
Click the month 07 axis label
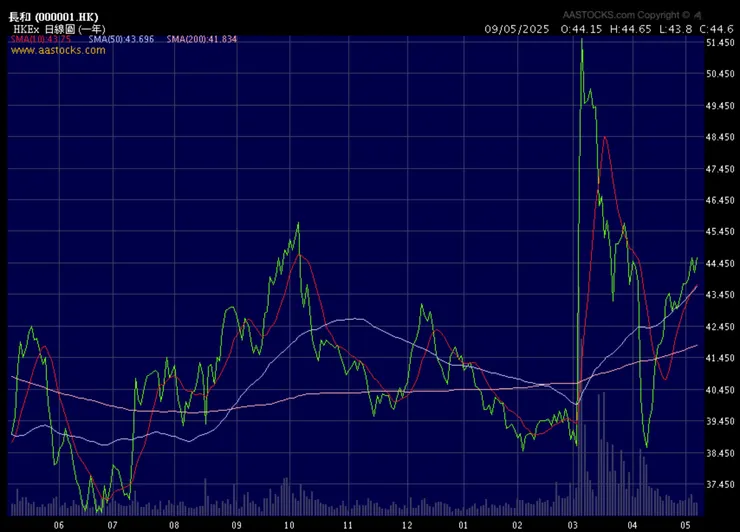pos(112,525)
